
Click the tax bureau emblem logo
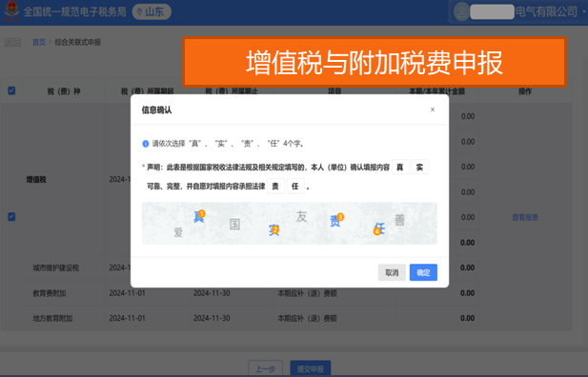[x=12, y=10]
